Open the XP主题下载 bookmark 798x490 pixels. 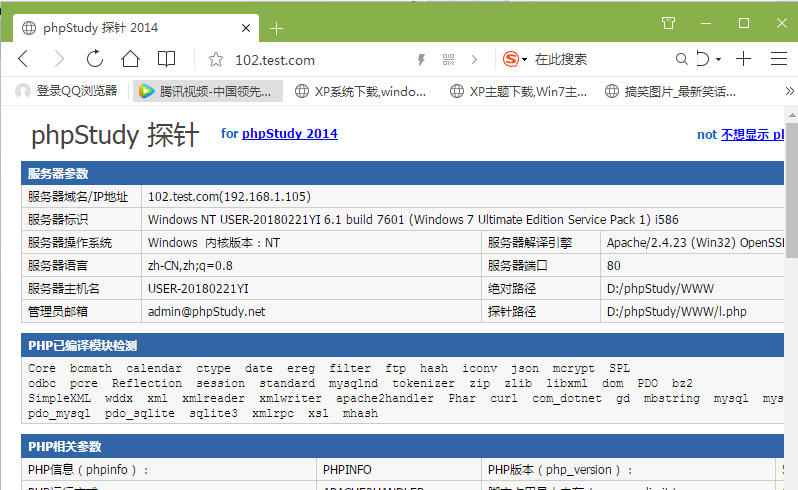pos(519,92)
